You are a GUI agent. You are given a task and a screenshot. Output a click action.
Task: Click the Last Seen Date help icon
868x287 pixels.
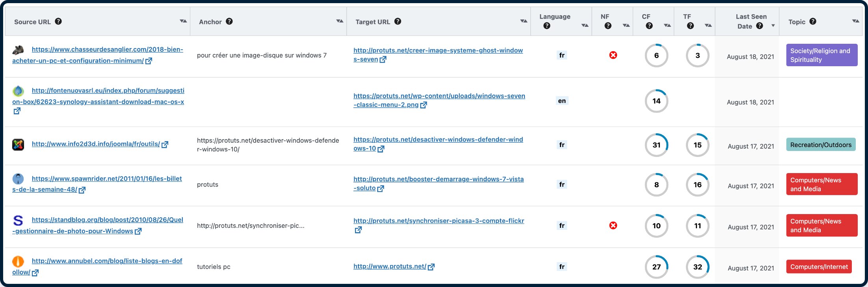pyautogui.click(x=760, y=26)
